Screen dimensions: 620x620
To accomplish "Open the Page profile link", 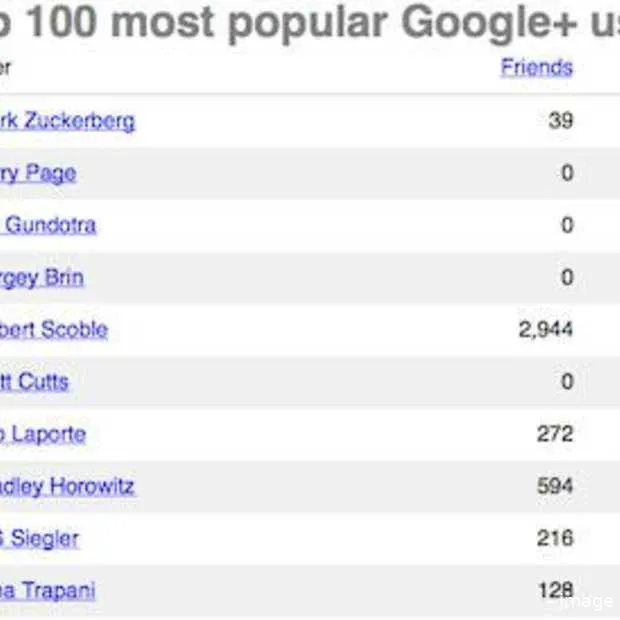I will [x=38, y=174].
